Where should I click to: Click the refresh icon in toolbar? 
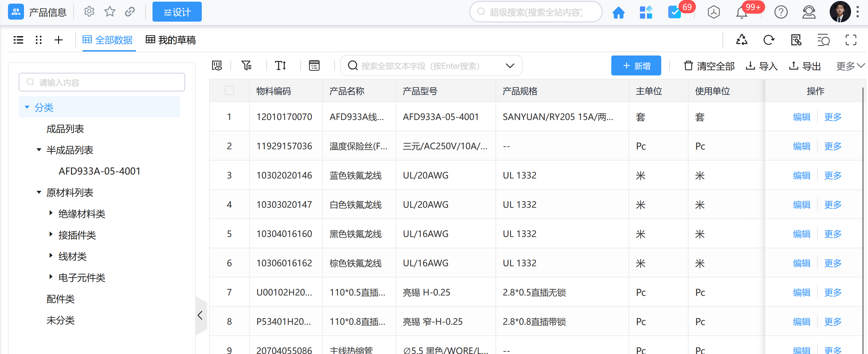tap(768, 40)
